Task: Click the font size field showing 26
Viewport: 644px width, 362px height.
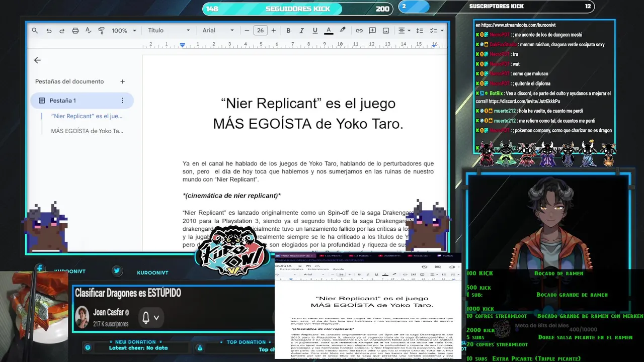Action: tap(260, 31)
